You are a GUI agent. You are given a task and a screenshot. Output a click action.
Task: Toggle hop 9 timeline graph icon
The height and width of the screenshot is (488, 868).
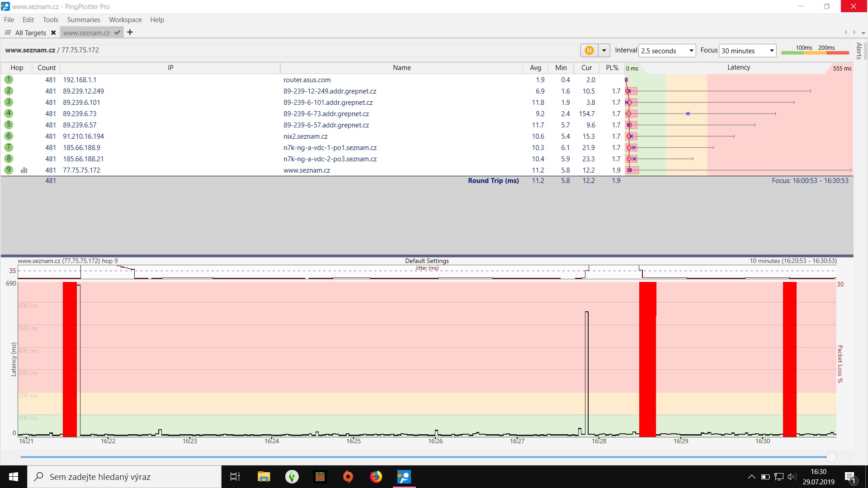tap(24, 170)
